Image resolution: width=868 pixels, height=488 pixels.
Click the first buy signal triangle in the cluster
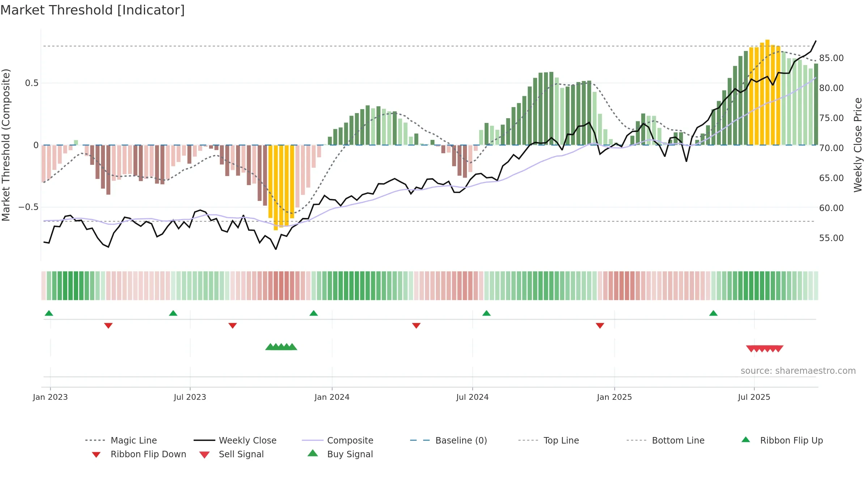click(x=270, y=347)
